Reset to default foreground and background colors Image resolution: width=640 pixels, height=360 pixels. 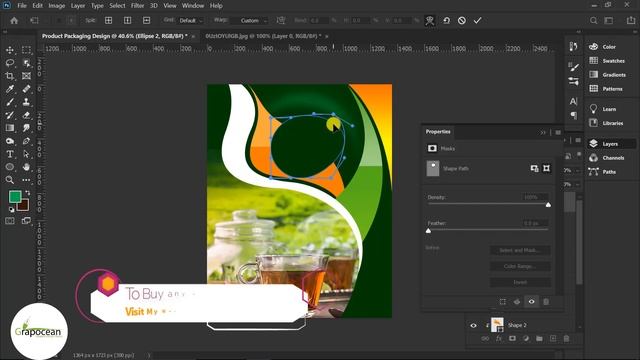[11, 209]
